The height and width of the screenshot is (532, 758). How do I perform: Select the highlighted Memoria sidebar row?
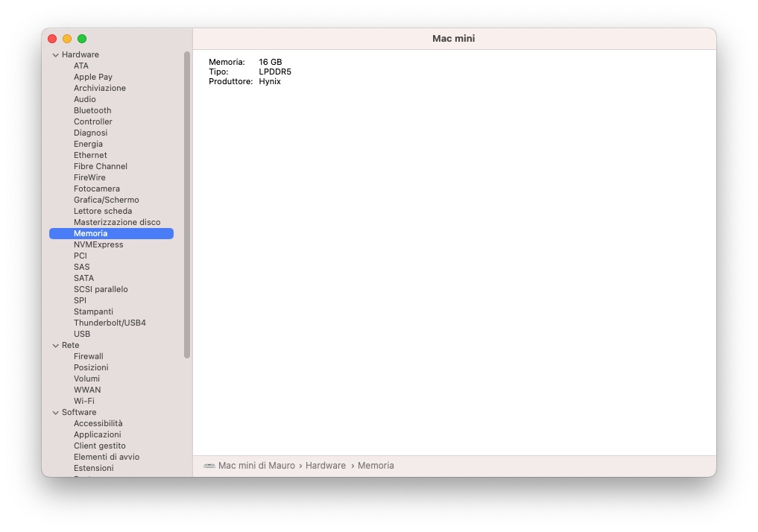(x=111, y=233)
